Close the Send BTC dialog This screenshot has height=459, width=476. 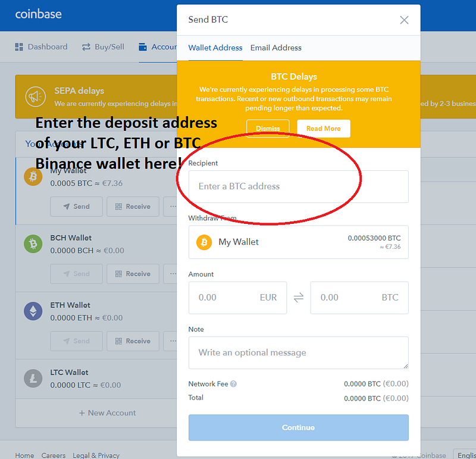(x=404, y=20)
